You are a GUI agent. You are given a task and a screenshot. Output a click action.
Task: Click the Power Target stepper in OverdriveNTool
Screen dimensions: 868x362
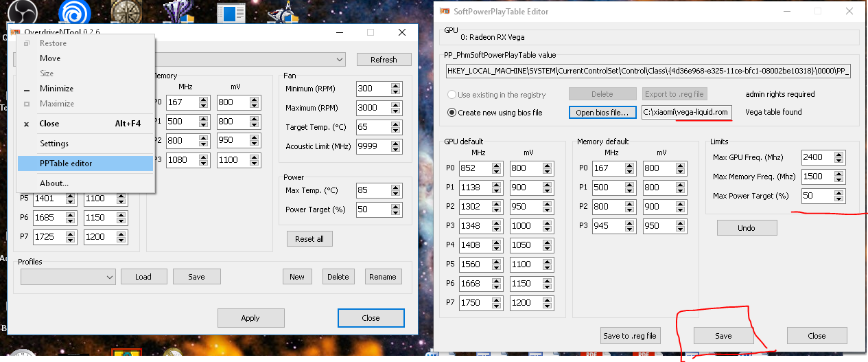[395, 210]
